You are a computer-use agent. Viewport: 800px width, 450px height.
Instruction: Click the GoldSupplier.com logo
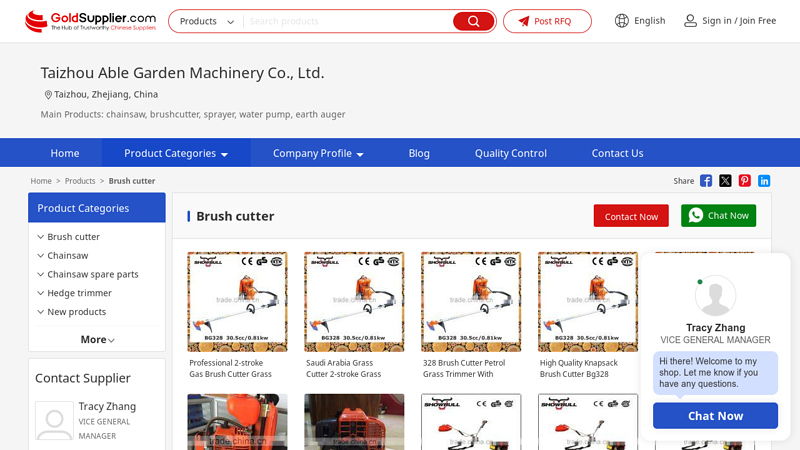coord(90,21)
